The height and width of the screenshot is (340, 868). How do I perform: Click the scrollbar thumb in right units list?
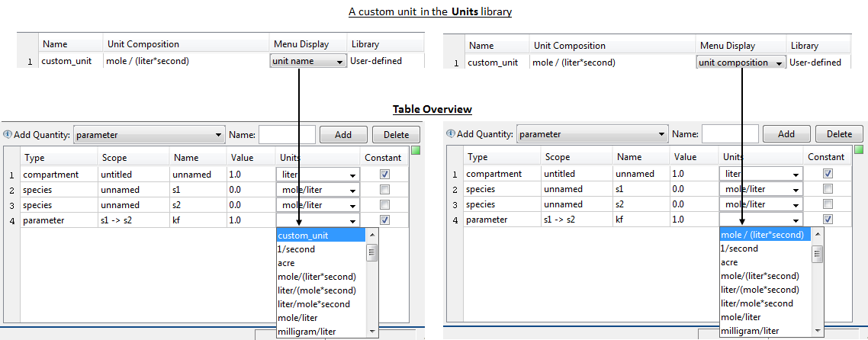tap(817, 254)
